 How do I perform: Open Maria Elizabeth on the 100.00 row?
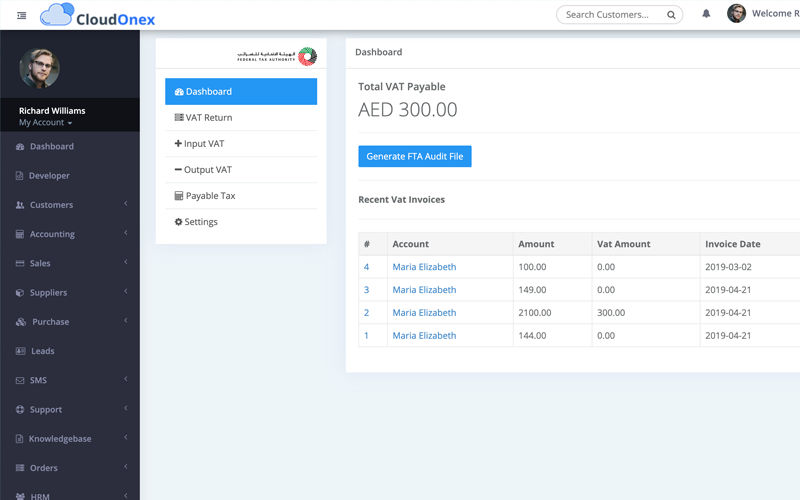click(x=424, y=267)
